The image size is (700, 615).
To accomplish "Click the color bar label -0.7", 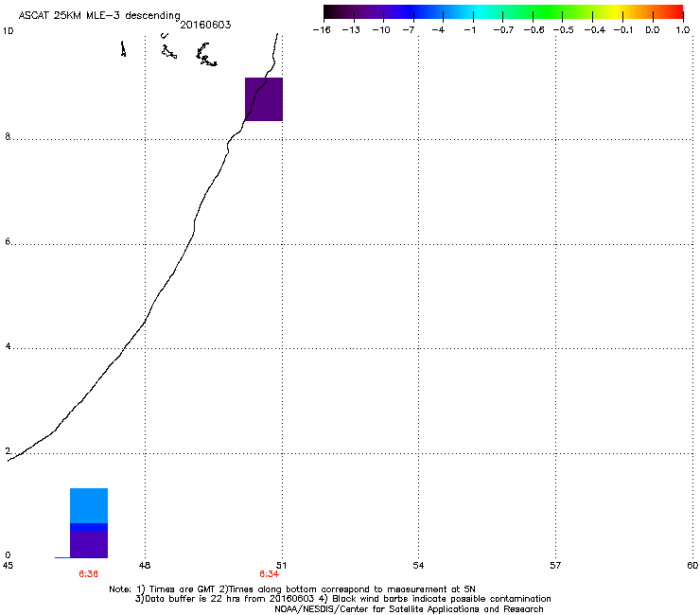I will tap(503, 30).
